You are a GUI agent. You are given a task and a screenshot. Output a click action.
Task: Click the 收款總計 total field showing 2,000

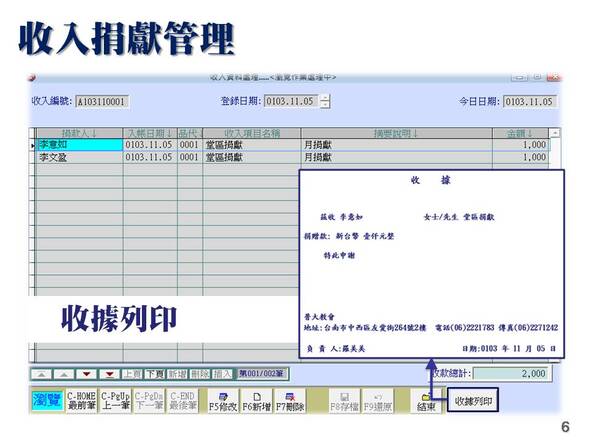click(x=512, y=374)
